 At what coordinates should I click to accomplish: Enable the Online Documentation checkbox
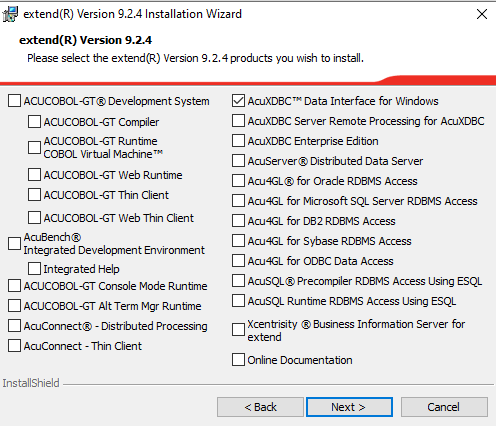pyautogui.click(x=238, y=360)
